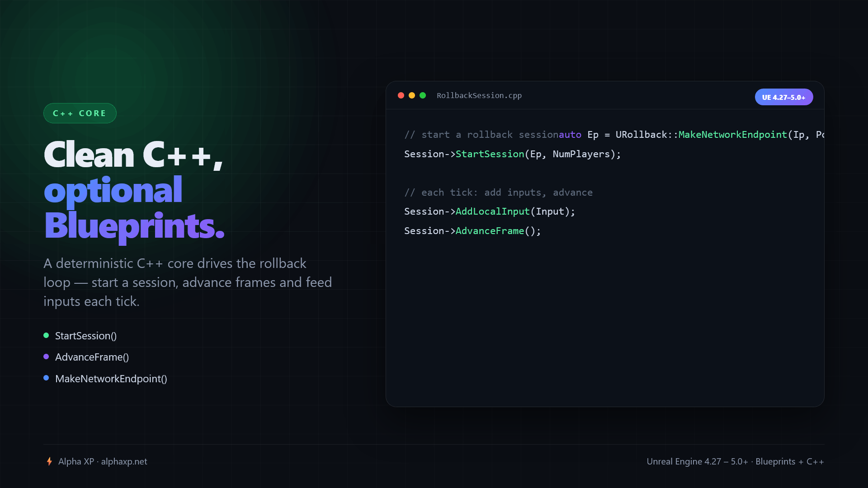The width and height of the screenshot is (868, 488).
Task: Click the MakeNetworkEndpoint call in the code
Action: (732, 135)
